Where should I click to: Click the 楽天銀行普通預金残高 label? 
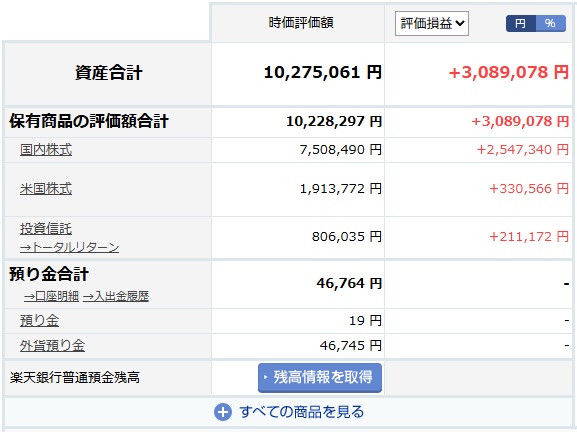tap(75, 378)
